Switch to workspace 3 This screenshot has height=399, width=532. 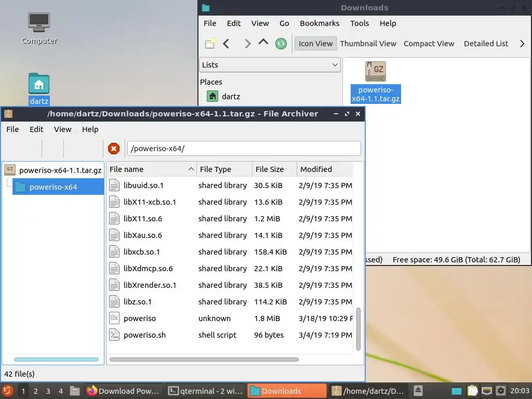(x=48, y=391)
